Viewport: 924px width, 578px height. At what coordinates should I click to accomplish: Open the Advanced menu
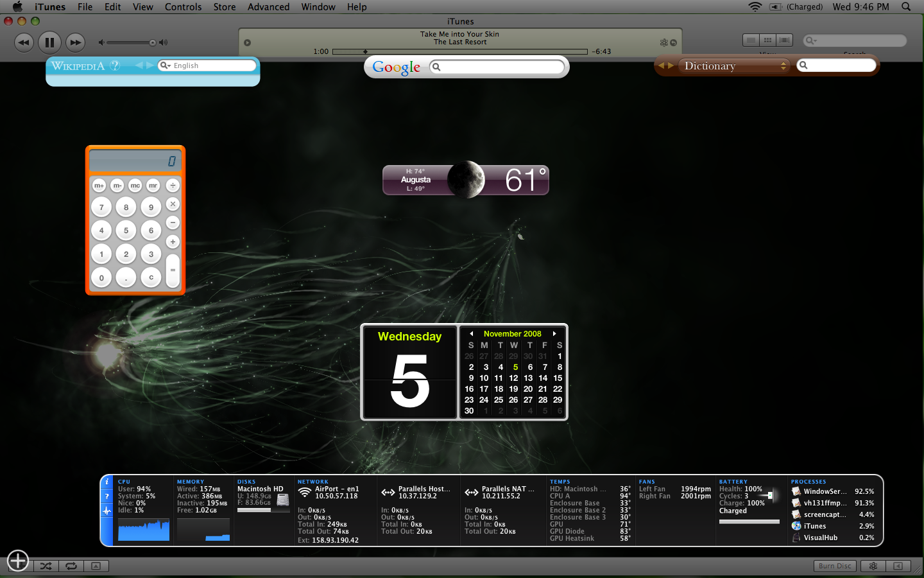click(268, 6)
